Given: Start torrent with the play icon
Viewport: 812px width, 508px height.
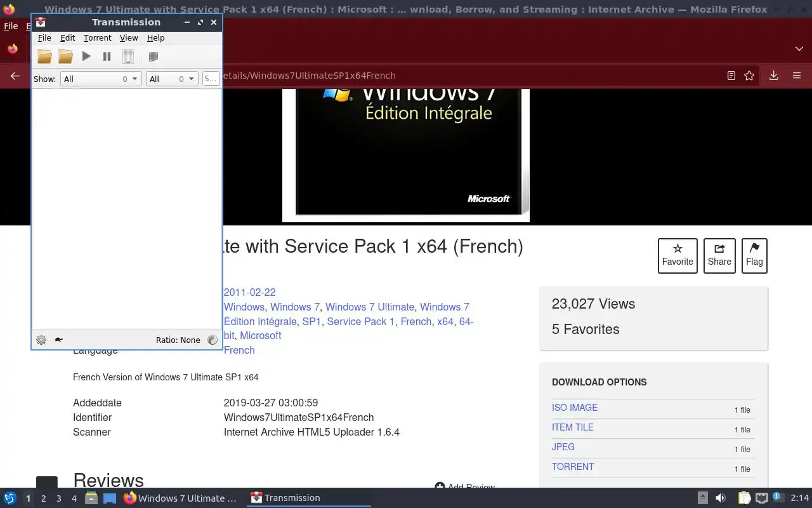Looking at the screenshot, I should pyautogui.click(x=86, y=57).
